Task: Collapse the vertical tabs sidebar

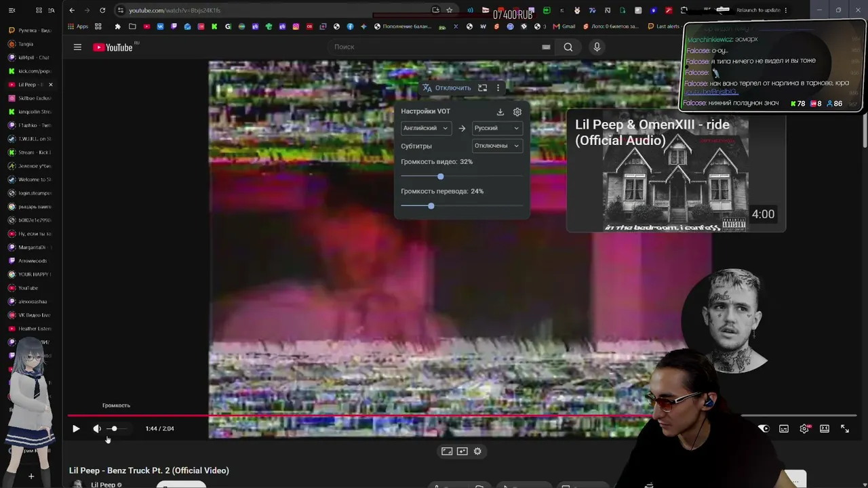Action: click(x=12, y=10)
